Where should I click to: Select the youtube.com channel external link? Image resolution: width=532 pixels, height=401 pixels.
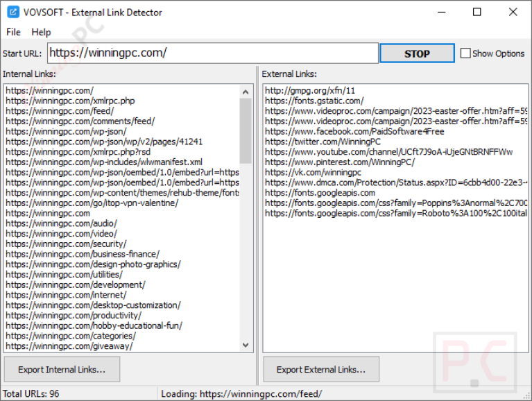point(389,152)
